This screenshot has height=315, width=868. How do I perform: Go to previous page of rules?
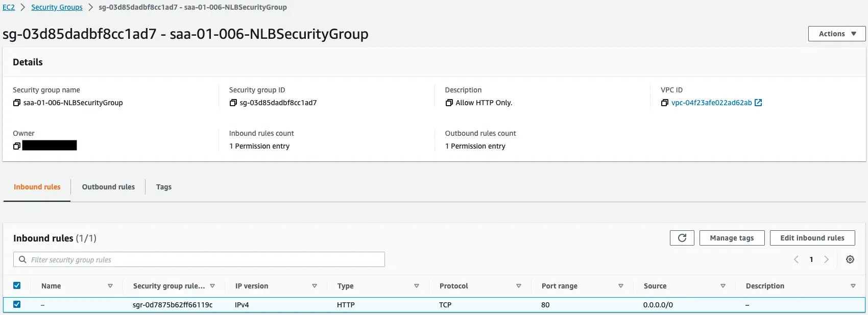click(796, 259)
